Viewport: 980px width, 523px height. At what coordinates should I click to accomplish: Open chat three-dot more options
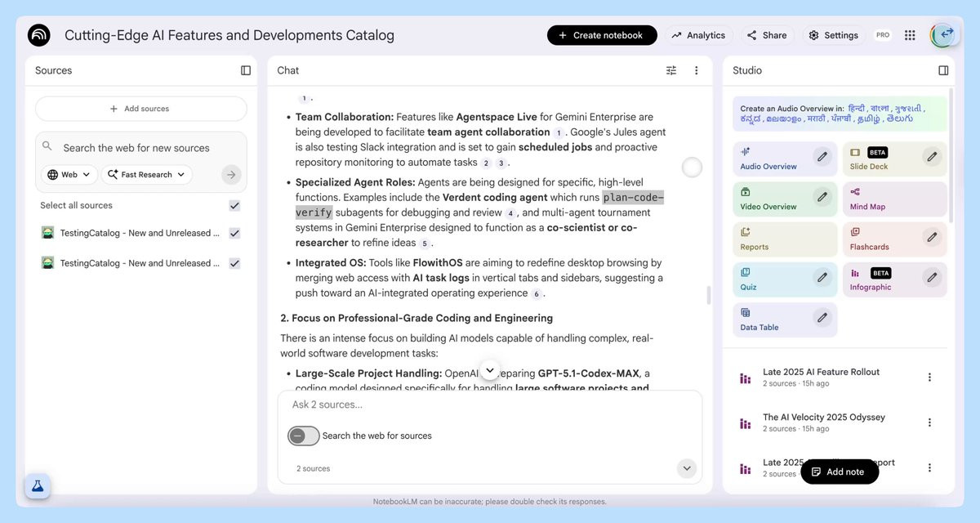coord(697,70)
